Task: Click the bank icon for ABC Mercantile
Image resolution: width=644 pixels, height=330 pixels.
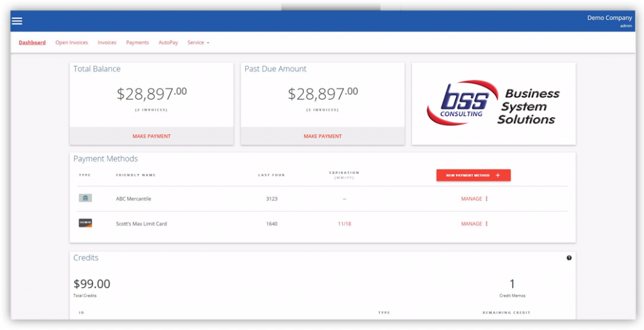Action: click(x=86, y=198)
